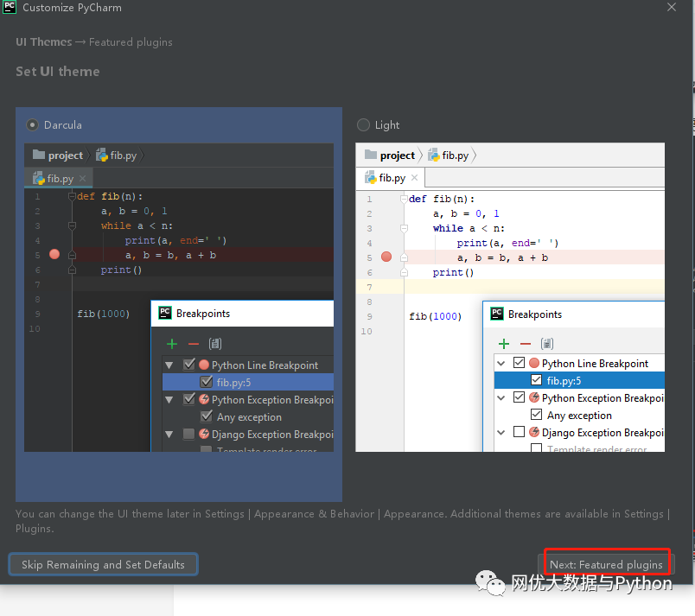695x616 pixels.
Task: Click 'fib(1000)' text in Light preview
Action: pyautogui.click(x=436, y=316)
